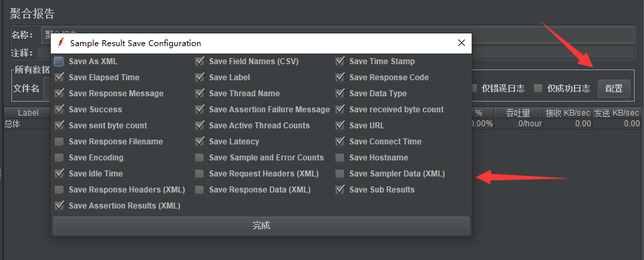Toggle Save Response Code checkbox
This screenshot has height=260, width=644.
[x=339, y=78]
